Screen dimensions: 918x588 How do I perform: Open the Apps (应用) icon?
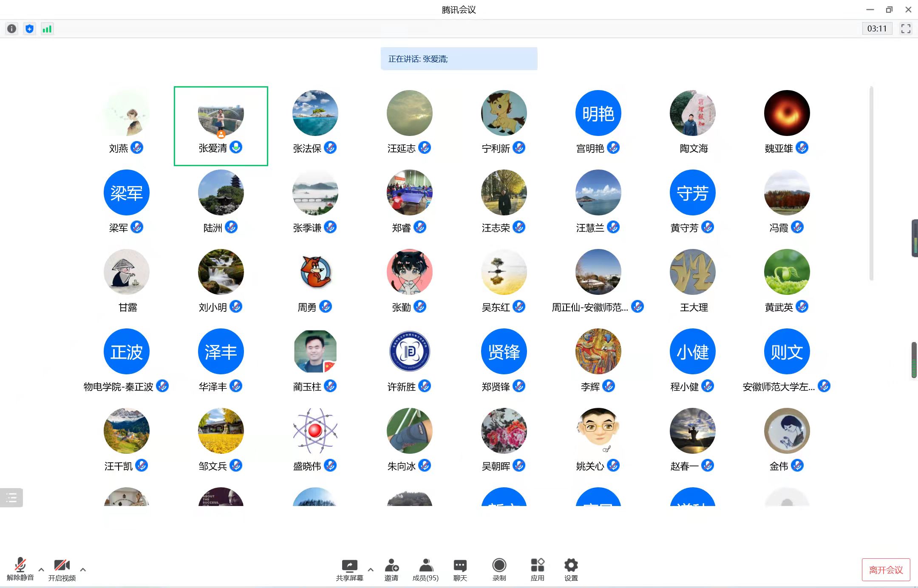[x=538, y=570]
